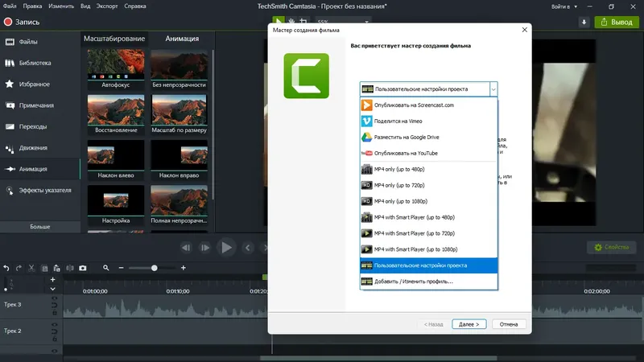Choose Поделиться на Vimeo option
The image size is (644, 362).
(x=428, y=121)
